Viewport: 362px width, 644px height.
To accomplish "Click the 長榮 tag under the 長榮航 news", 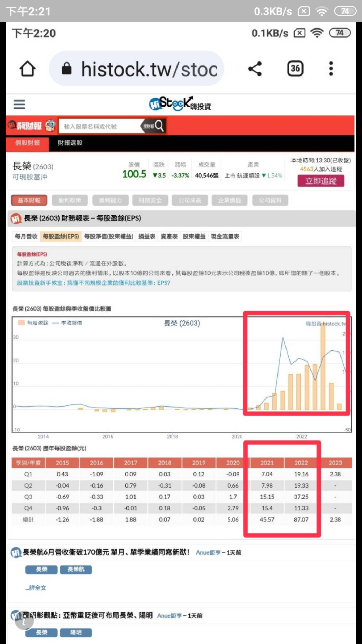I will click(x=42, y=569).
